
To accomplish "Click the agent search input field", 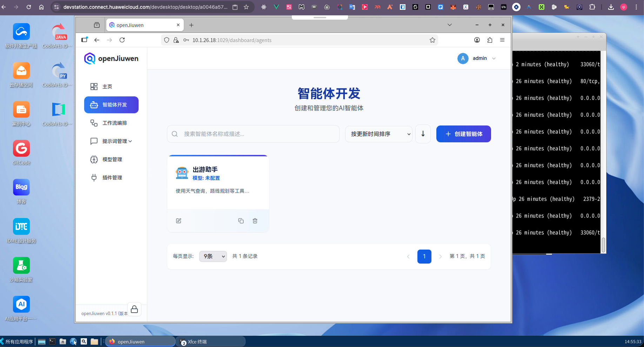I will (253, 134).
